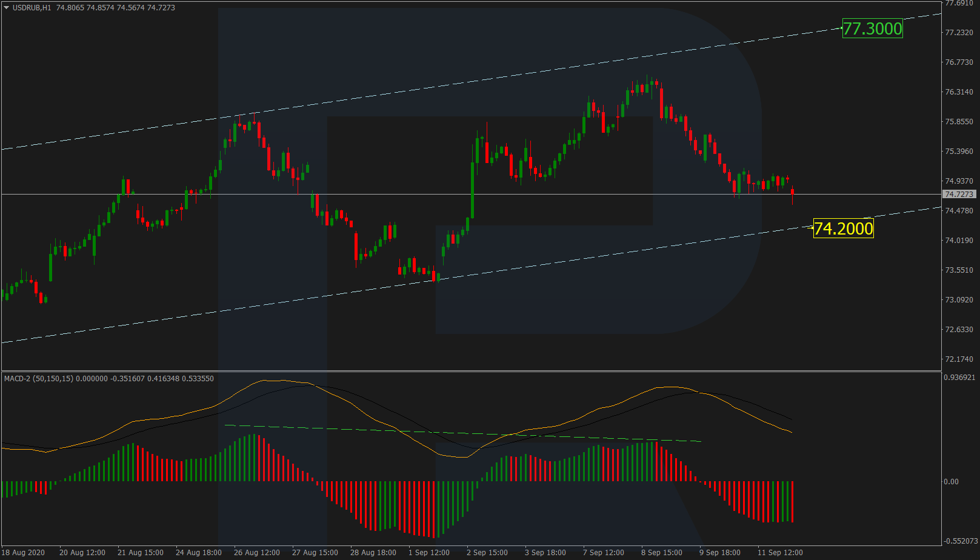Click the 21 Aug 15:00 time label
Viewport: 980px width, 560px height.
click(141, 553)
